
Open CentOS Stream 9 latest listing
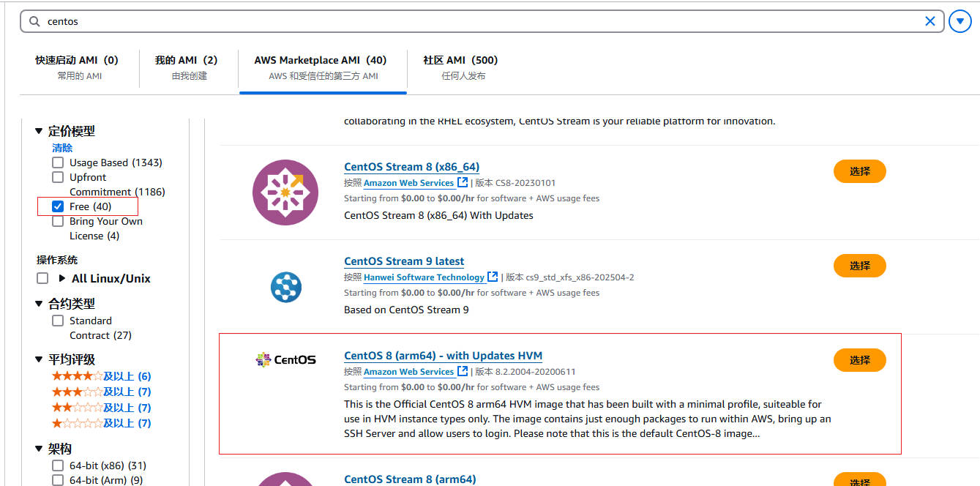pyautogui.click(x=404, y=261)
